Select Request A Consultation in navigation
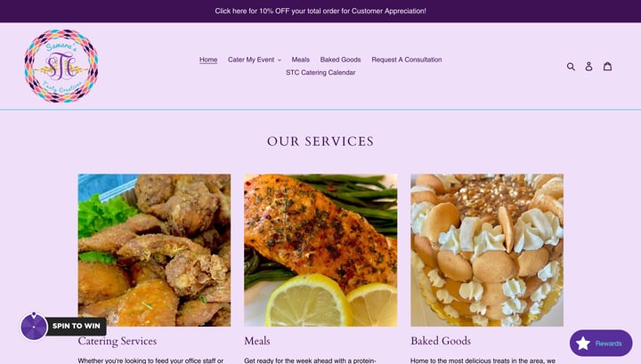 point(406,60)
